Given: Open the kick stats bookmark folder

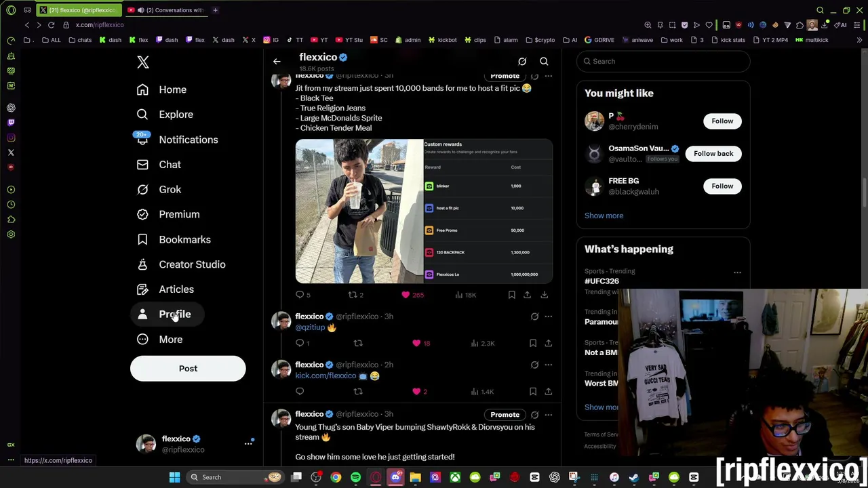Looking at the screenshot, I should pyautogui.click(x=729, y=40).
